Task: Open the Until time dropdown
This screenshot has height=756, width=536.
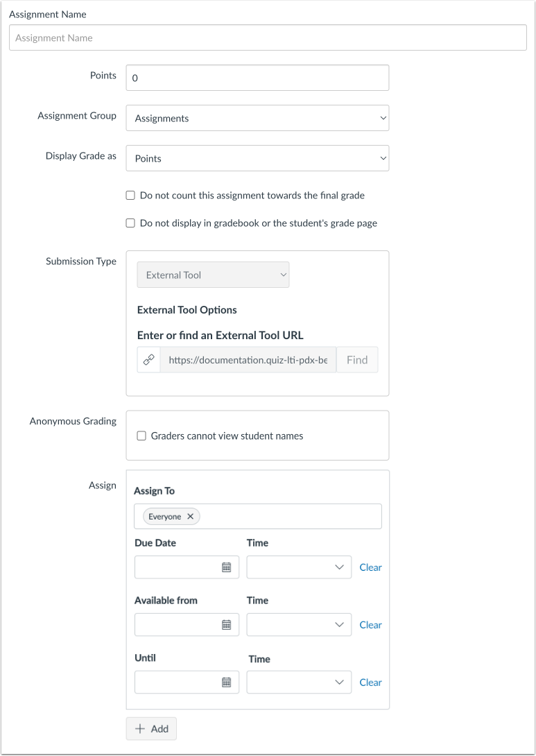Action: coord(299,682)
